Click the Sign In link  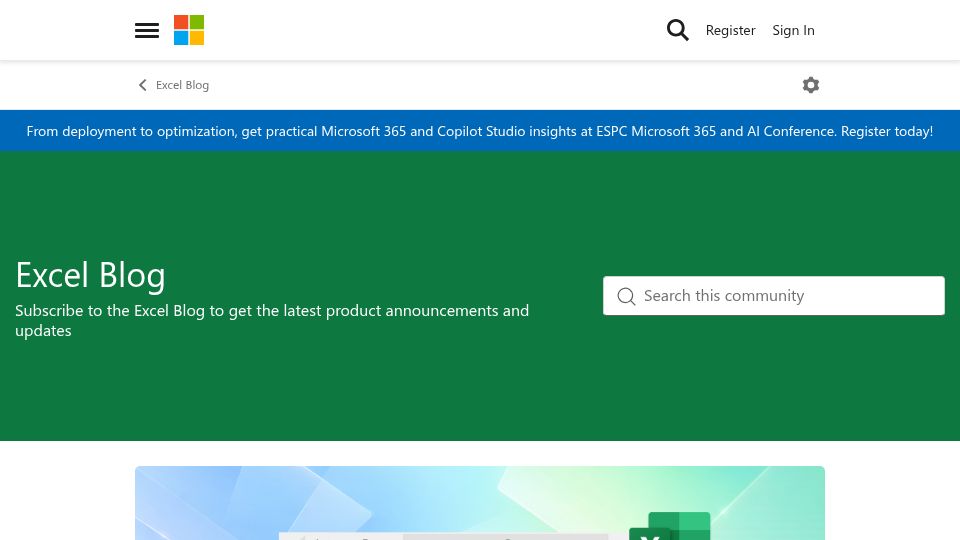coord(793,30)
